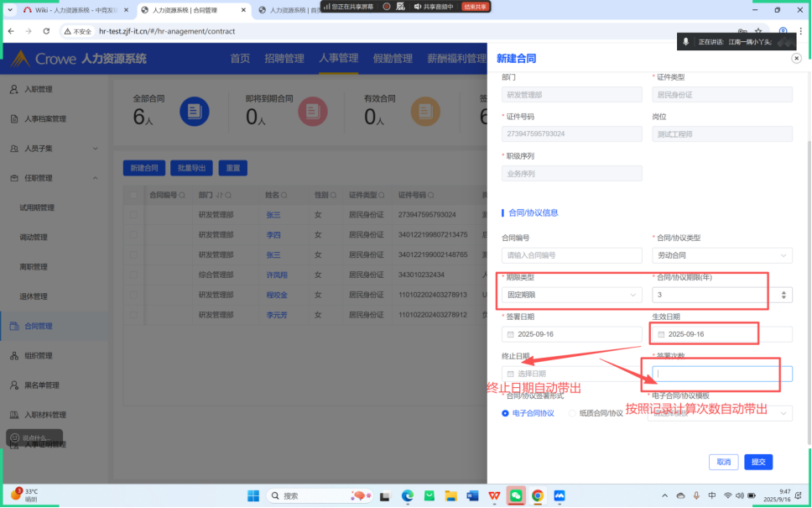Screen dimensions: 812x508
Task: Click the calendar icon in 生效日期 field
Action: (661, 334)
